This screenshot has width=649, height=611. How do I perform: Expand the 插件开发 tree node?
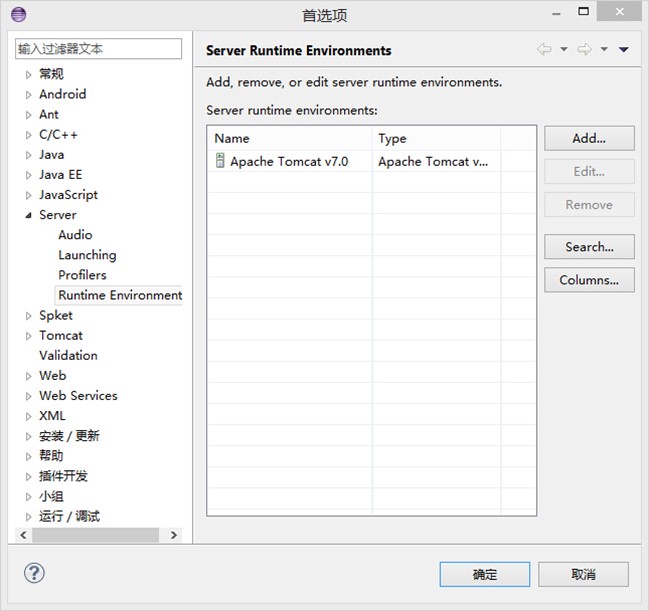click(28, 476)
